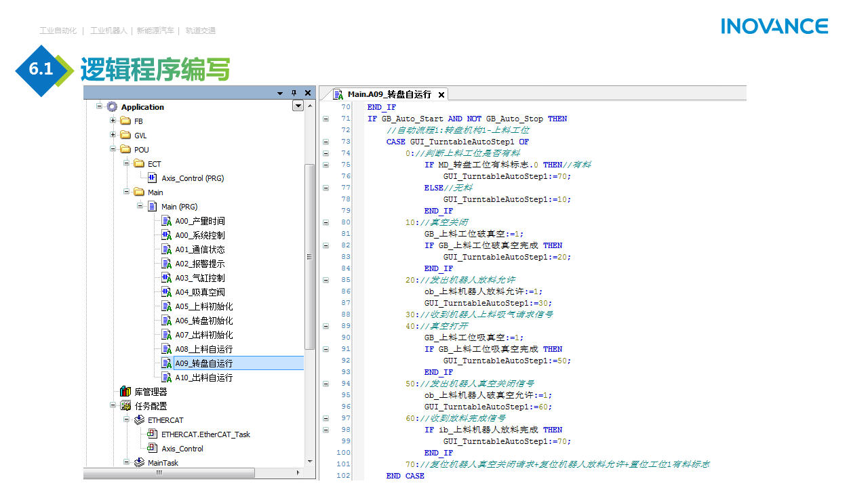
Task: Close the Main.A09_转盘自运行 tab
Action: coord(441,95)
